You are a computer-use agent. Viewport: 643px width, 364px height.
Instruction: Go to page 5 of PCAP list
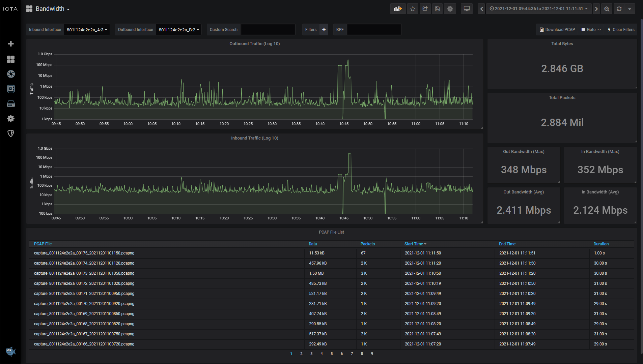332,354
